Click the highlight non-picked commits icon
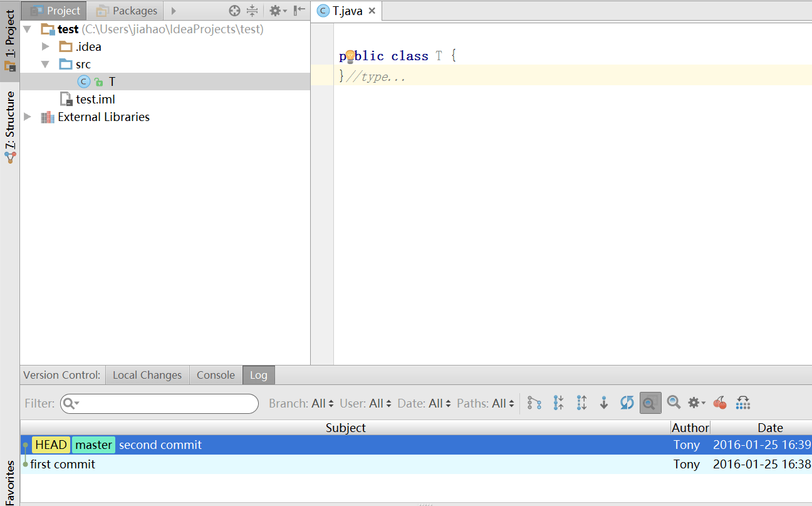 click(x=743, y=403)
